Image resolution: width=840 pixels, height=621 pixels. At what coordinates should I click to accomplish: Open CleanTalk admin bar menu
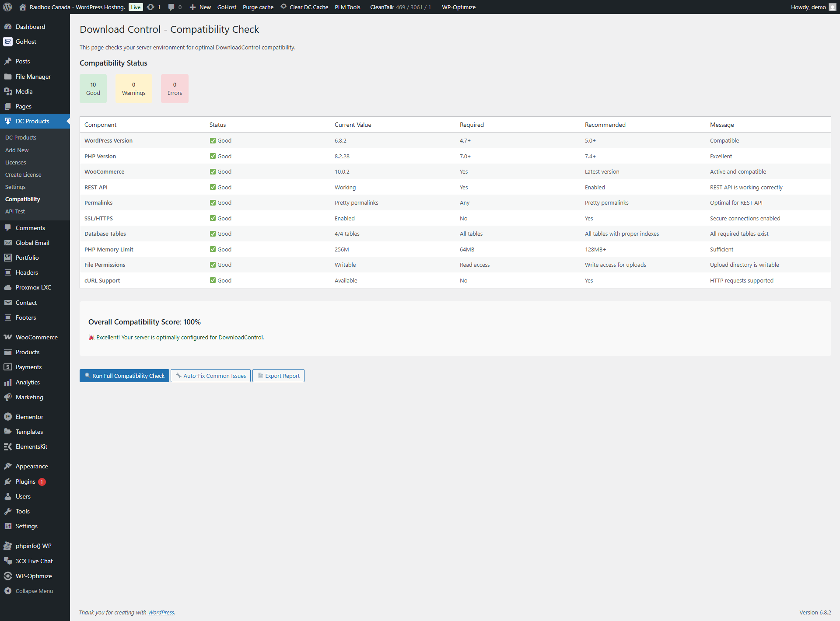400,7
